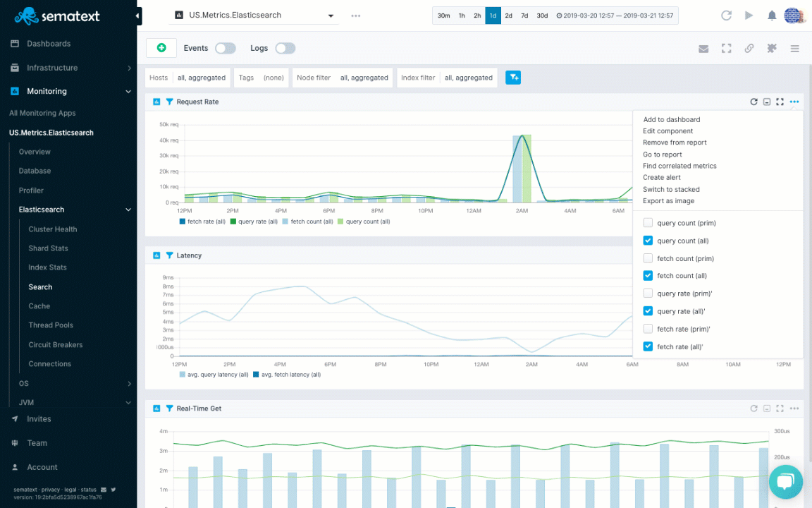This screenshot has height=508, width=812.
Task: Uncheck query rate (all)'
Action: (648, 311)
